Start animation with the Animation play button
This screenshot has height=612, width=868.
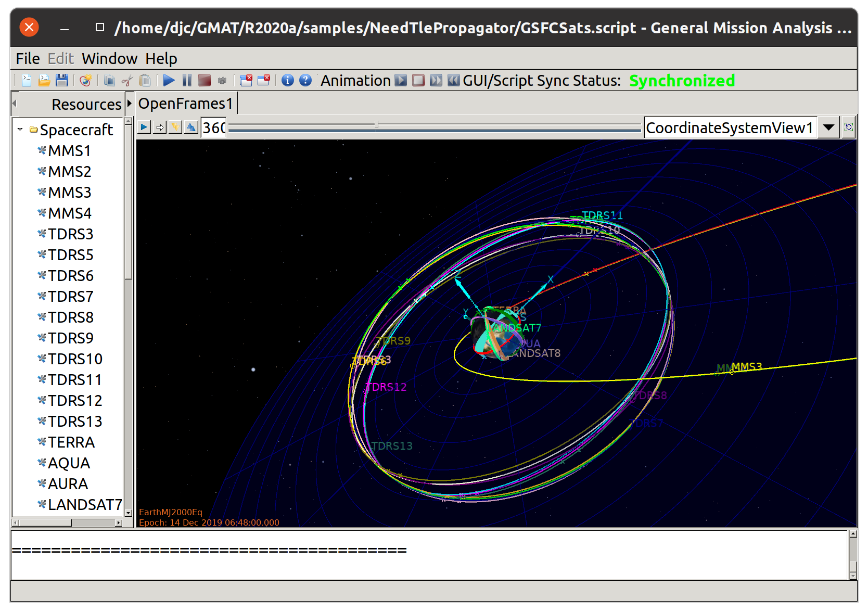401,80
